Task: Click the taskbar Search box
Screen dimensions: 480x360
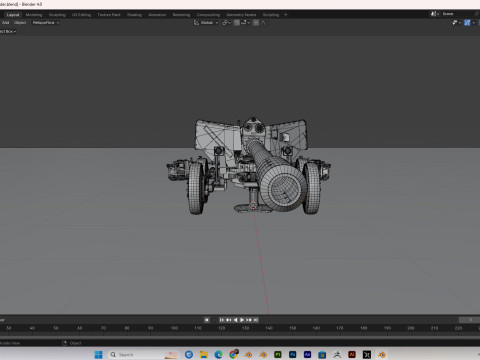Action: [144, 354]
